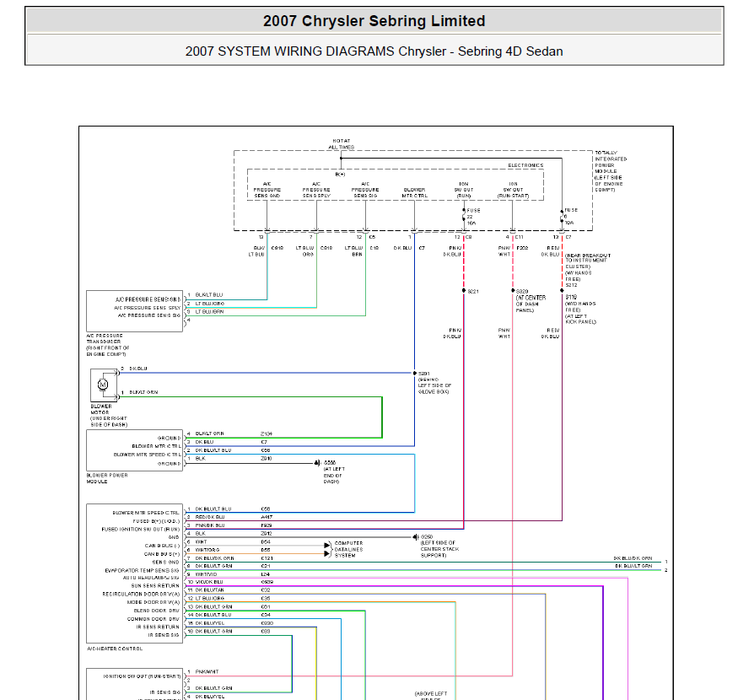This screenshot has height=700, width=738.
Task: Click the 'Z134' circuit code
Action: coord(267,433)
